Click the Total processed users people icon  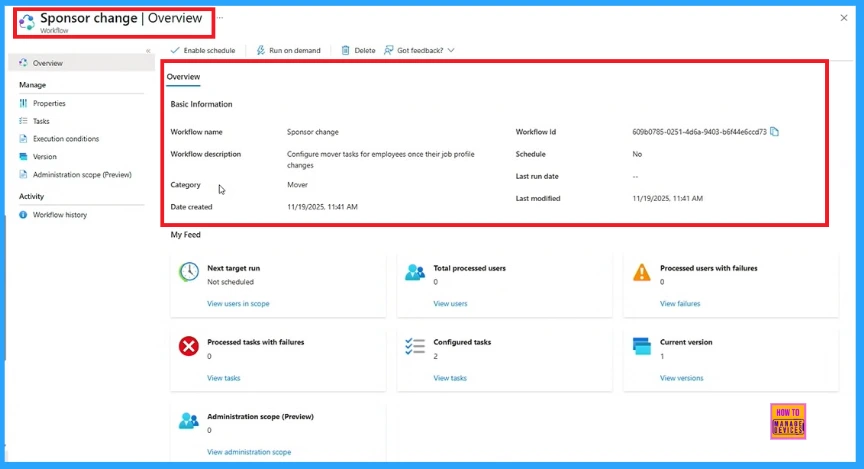click(x=415, y=272)
